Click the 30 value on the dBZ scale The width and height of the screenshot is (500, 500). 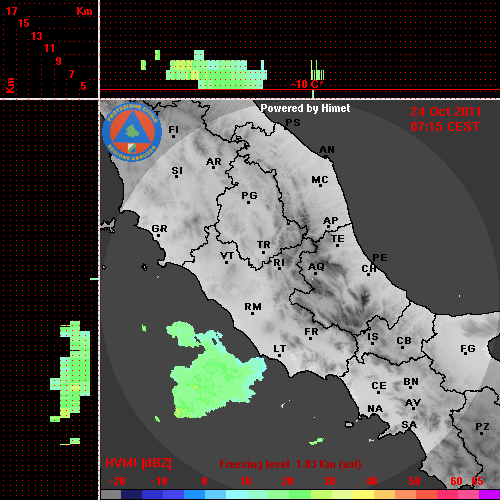[329, 481]
